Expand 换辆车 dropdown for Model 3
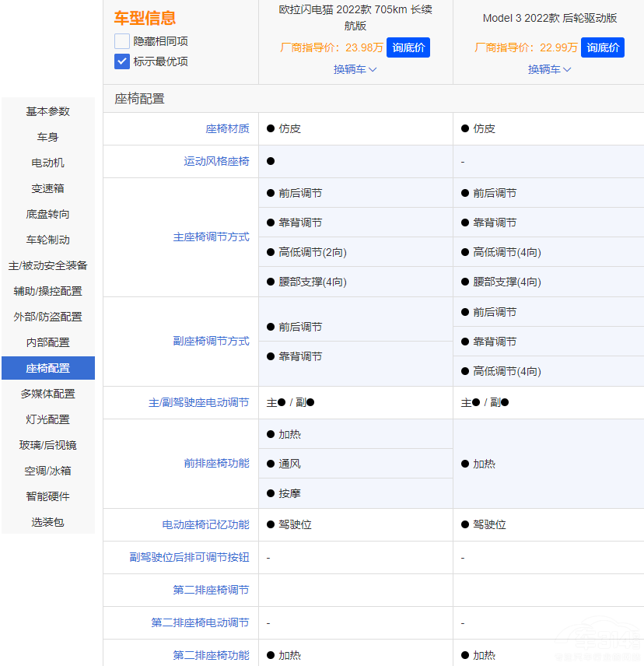 tap(550, 69)
